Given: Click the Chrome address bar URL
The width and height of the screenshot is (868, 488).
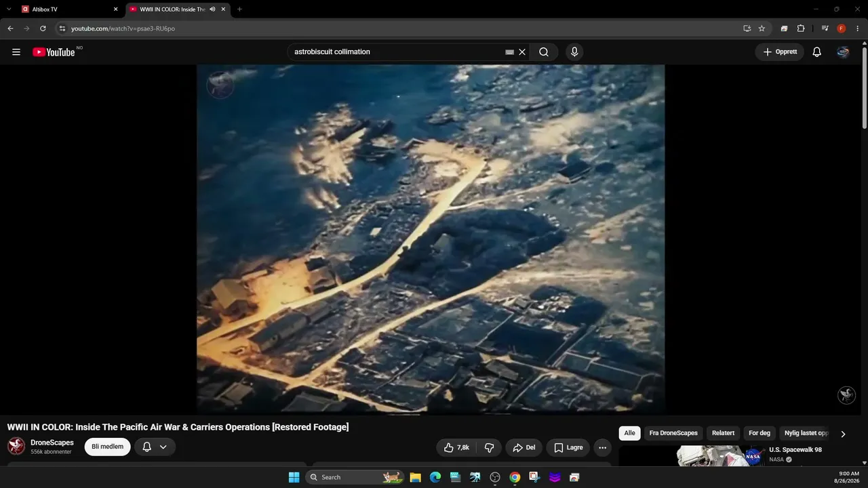Looking at the screenshot, I should (x=123, y=28).
